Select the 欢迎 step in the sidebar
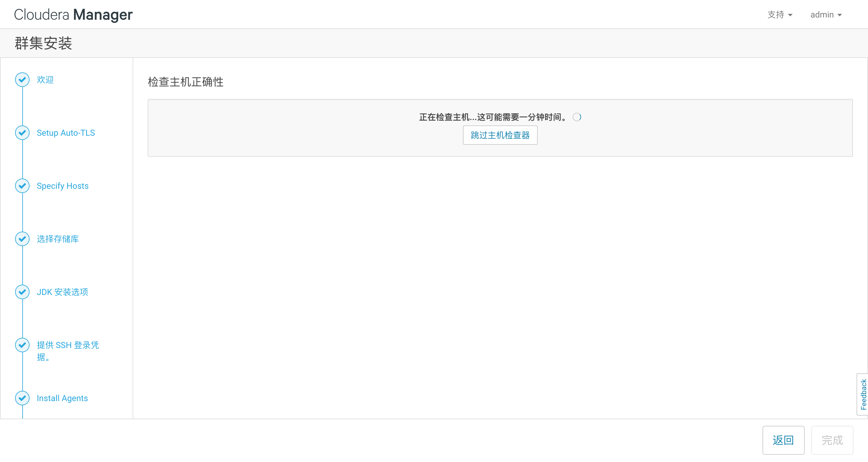Image resolution: width=868 pixels, height=462 pixels. pos(45,80)
